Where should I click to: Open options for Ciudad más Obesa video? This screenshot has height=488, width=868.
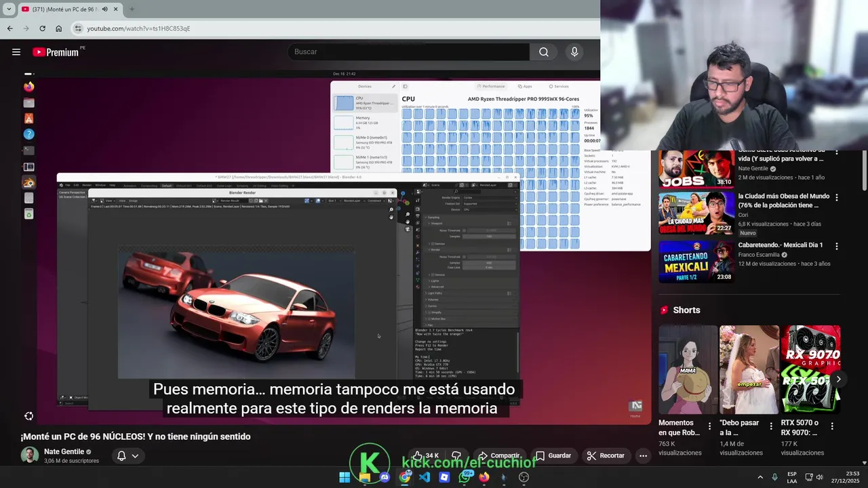coord(836,198)
